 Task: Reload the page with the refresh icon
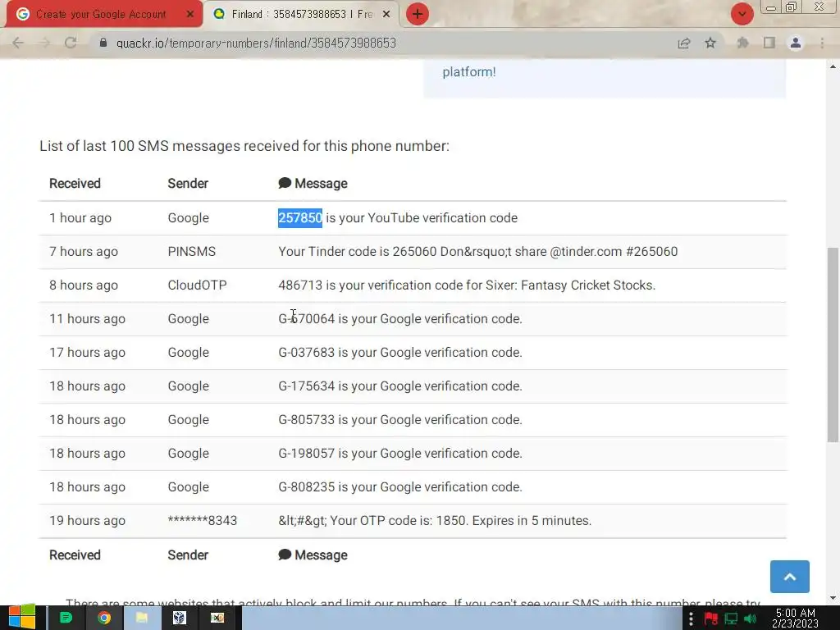point(71,43)
